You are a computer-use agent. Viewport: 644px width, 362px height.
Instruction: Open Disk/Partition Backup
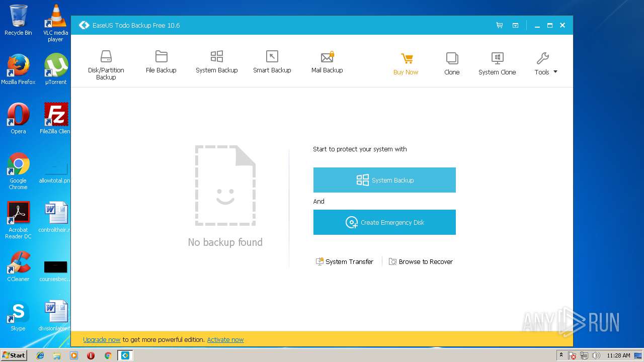tap(106, 65)
